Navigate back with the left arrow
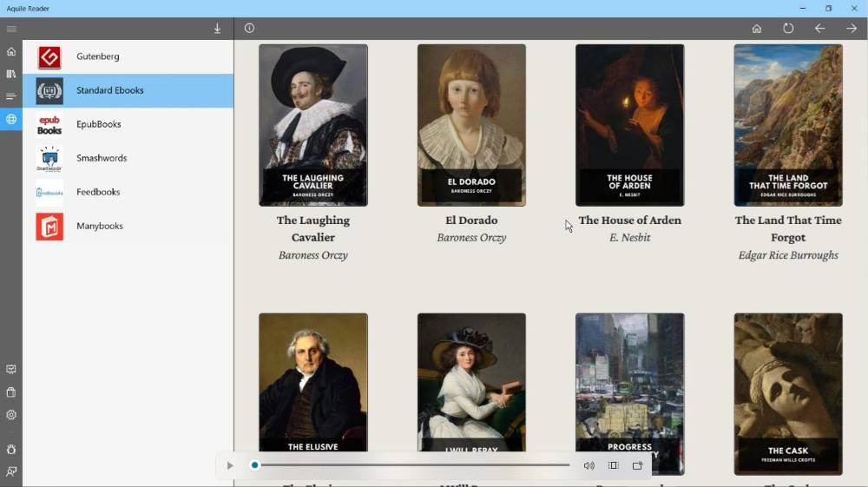 (x=819, y=29)
